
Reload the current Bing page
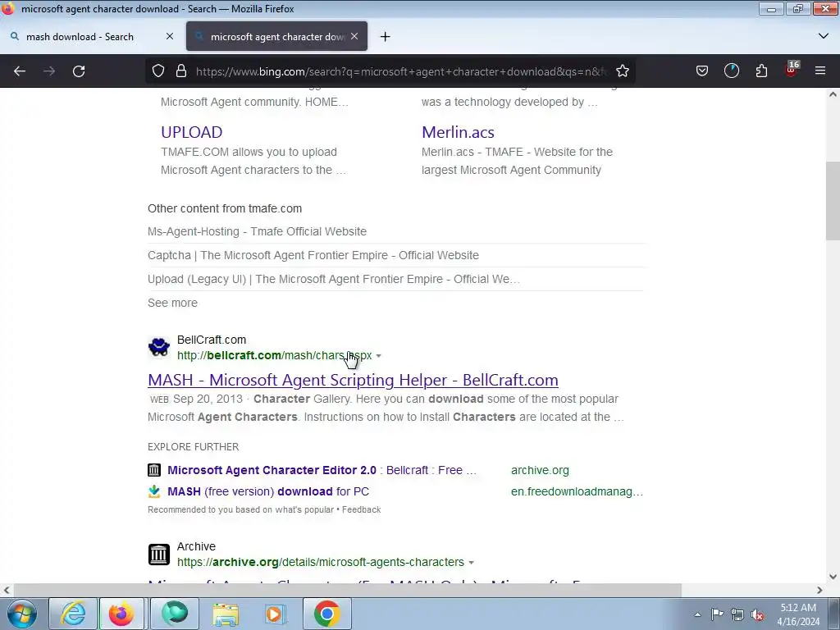[79, 71]
